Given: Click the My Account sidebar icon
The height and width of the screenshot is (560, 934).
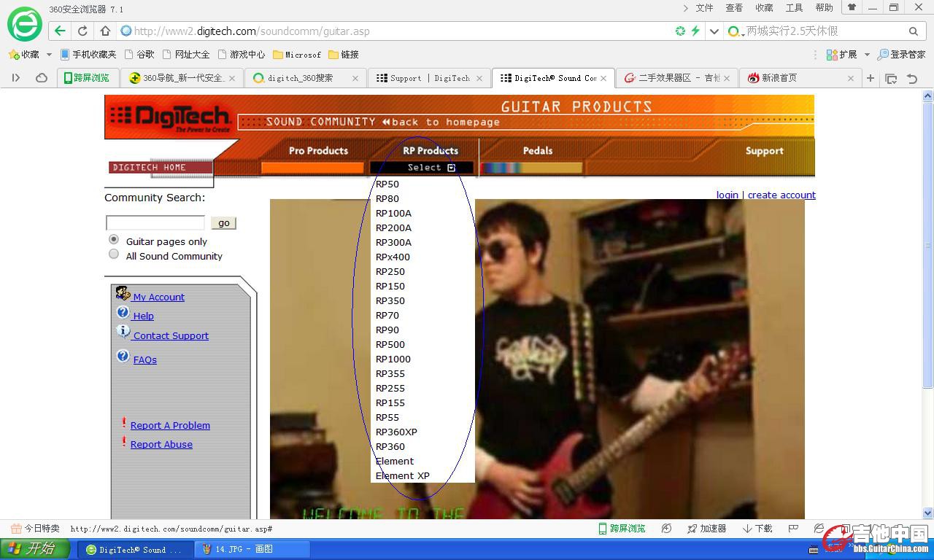Looking at the screenshot, I should tap(123, 294).
